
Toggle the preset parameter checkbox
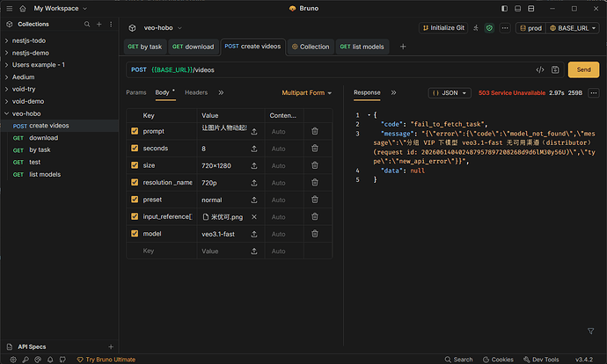pos(135,200)
